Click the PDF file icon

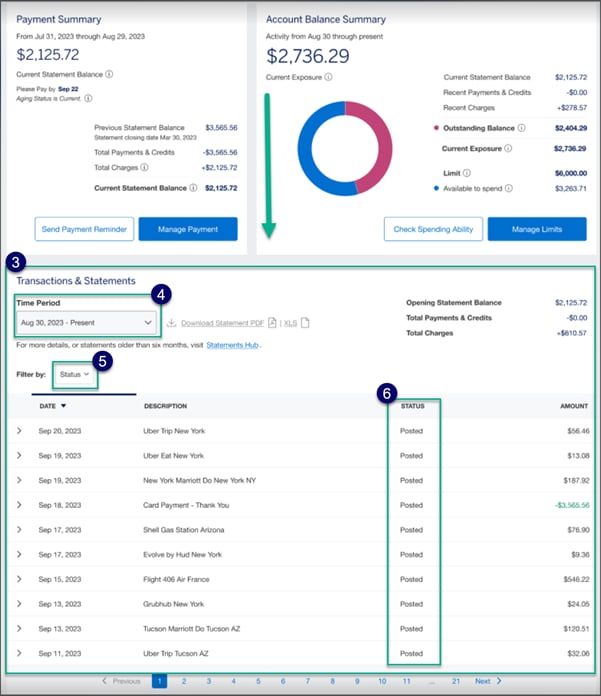pos(272,323)
